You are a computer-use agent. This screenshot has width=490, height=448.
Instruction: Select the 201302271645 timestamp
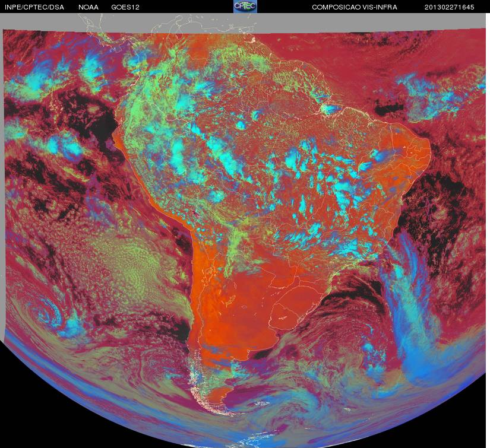[449, 7]
